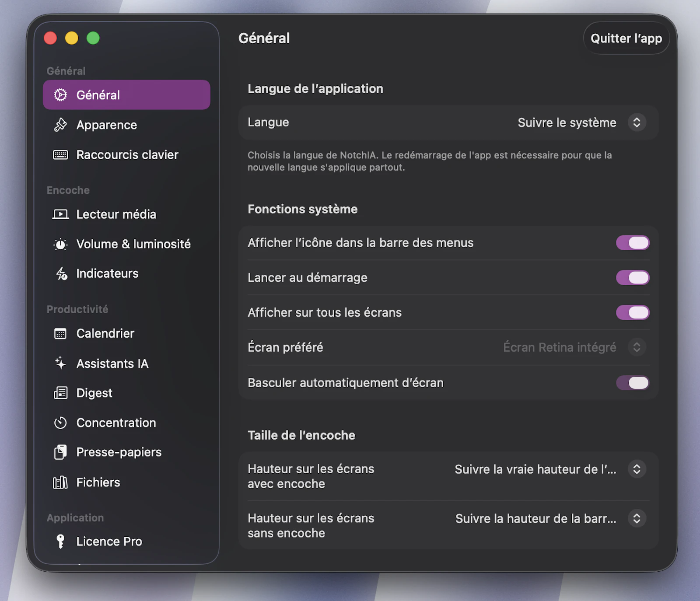Viewport: 700px width, 601px height.
Task: Click the Choisis la langue de NotchIA description
Action: [x=429, y=161]
